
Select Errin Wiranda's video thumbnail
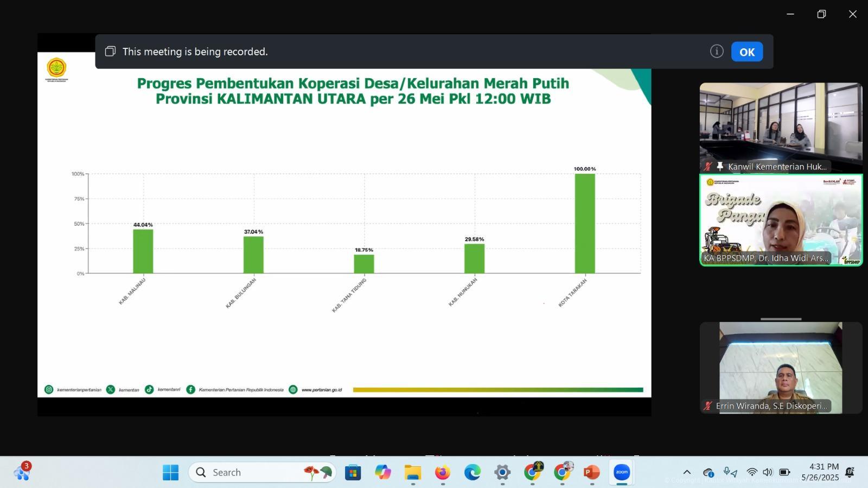(x=781, y=367)
